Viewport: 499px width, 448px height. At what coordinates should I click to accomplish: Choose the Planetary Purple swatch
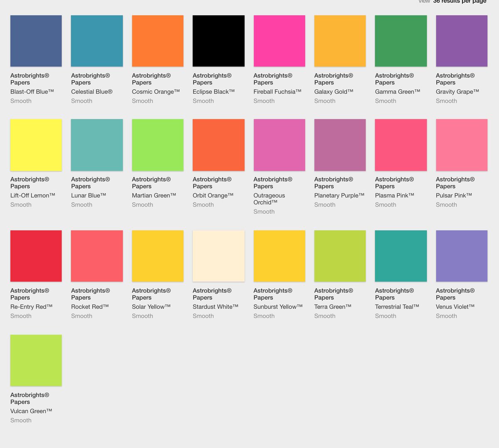click(x=340, y=145)
